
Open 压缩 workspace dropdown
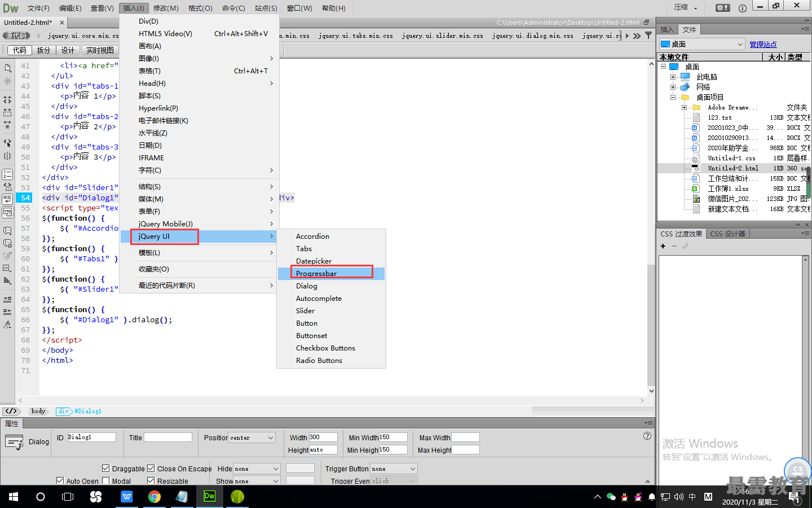686,8
